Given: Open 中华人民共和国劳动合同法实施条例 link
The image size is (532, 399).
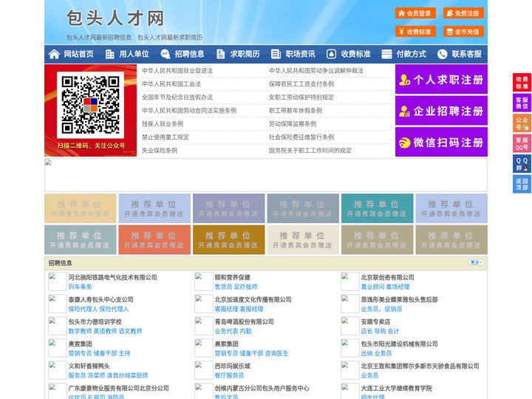Looking at the screenshot, I should click(x=189, y=111).
